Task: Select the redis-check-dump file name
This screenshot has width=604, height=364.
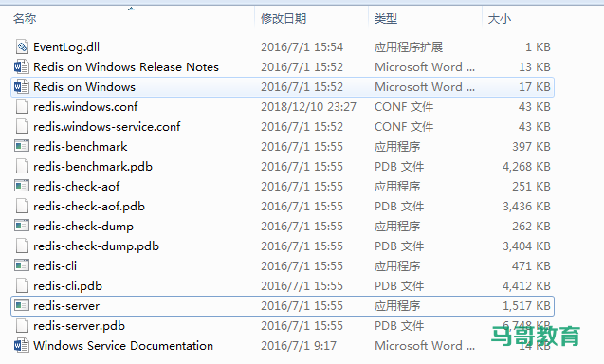Action: pyautogui.click(x=83, y=227)
